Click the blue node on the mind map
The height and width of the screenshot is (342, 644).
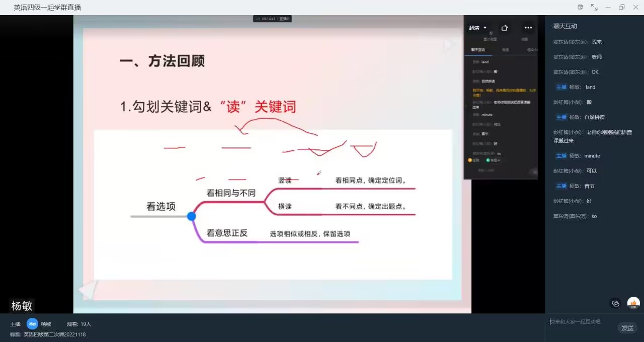[x=191, y=216]
